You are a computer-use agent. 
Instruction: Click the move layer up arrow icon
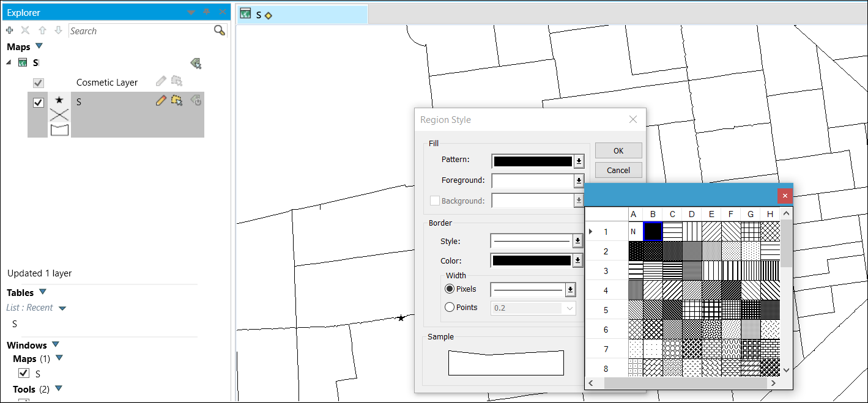coord(42,30)
